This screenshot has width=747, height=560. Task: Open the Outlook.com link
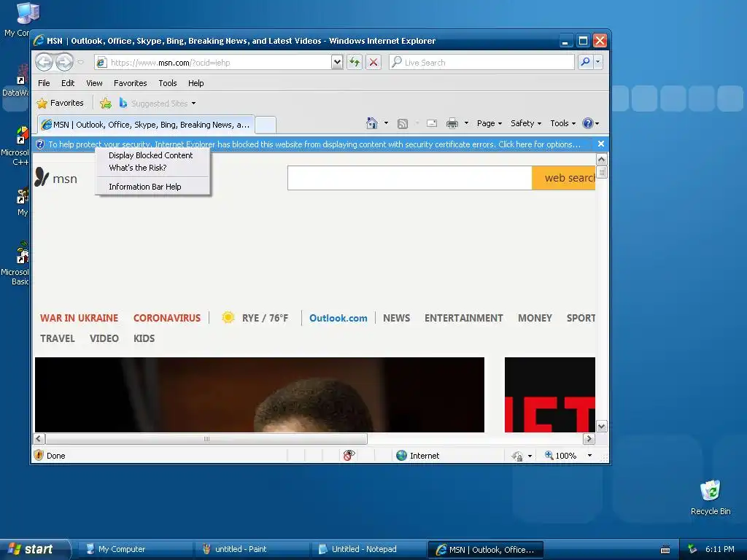[338, 318]
